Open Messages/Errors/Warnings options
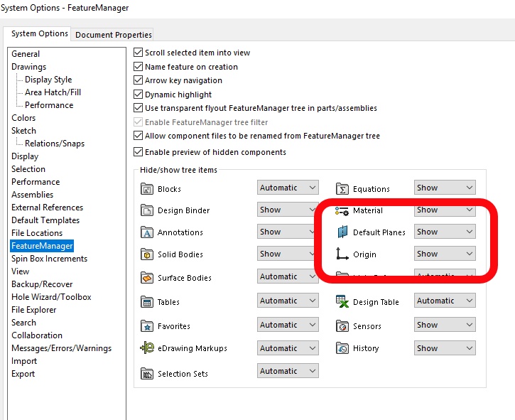The image size is (515, 420). (61, 348)
